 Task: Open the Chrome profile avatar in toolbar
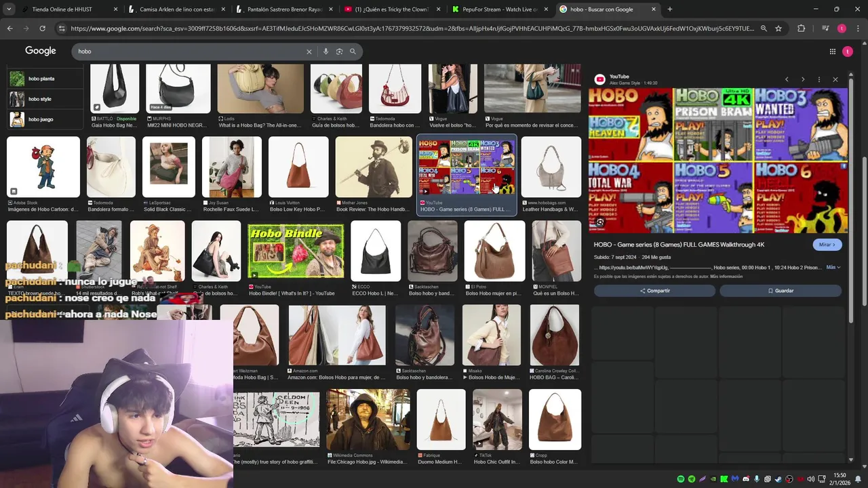(x=842, y=28)
